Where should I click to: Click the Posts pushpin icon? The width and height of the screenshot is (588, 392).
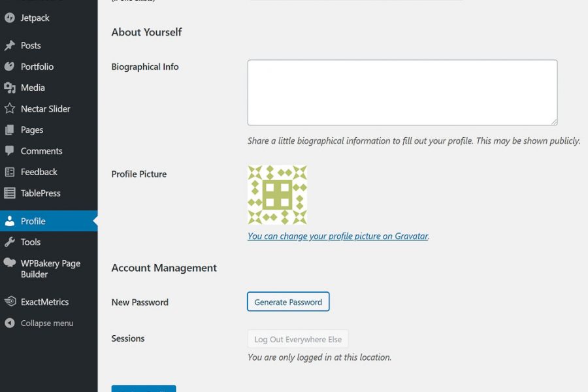pyautogui.click(x=10, y=46)
